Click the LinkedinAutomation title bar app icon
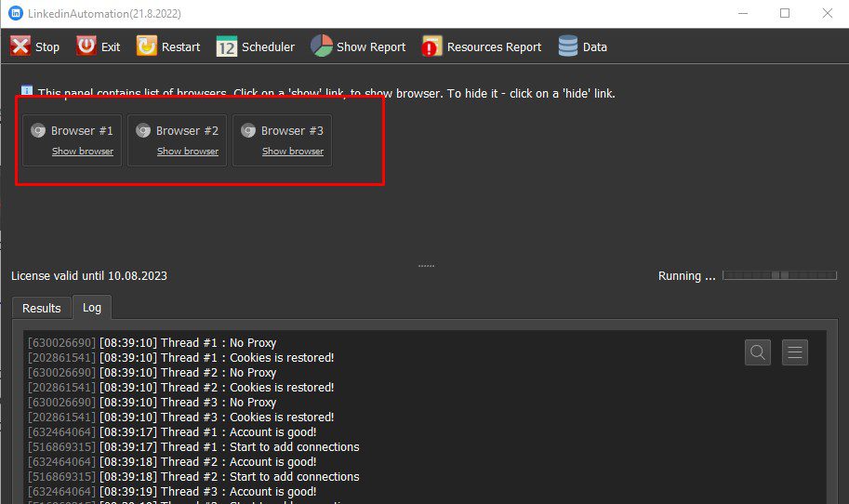This screenshot has height=504, width=849. 15,13
